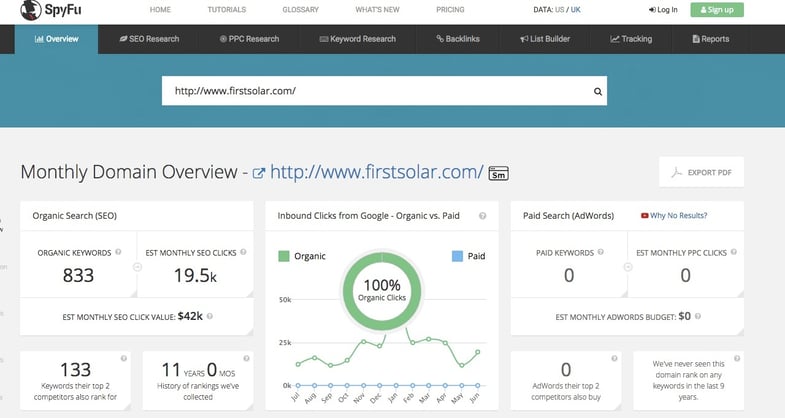The height and width of the screenshot is (418, 785).
Task: Open the SEO Research tab
Action: click(x=148, y=39)
